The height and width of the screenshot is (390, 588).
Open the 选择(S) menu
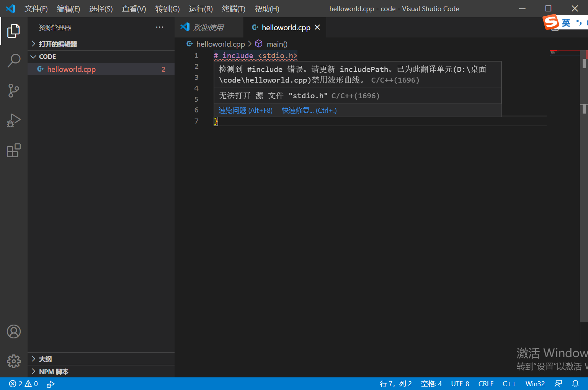101,9
